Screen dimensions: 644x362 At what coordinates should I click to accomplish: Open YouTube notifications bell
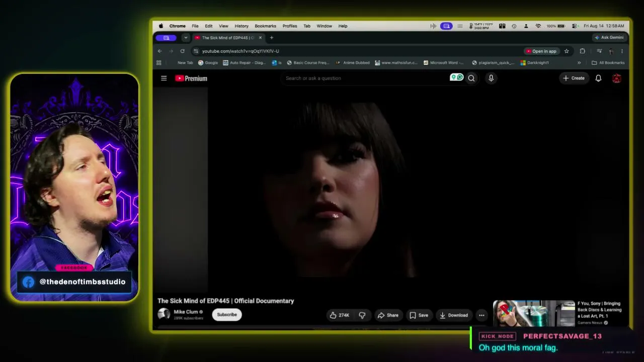tap(598, 78)
